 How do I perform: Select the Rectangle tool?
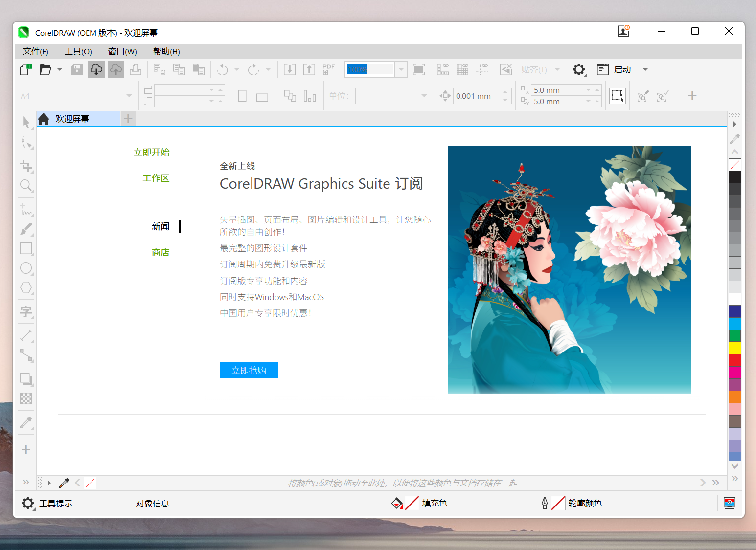pyautogui.click(x=26, y=248)
